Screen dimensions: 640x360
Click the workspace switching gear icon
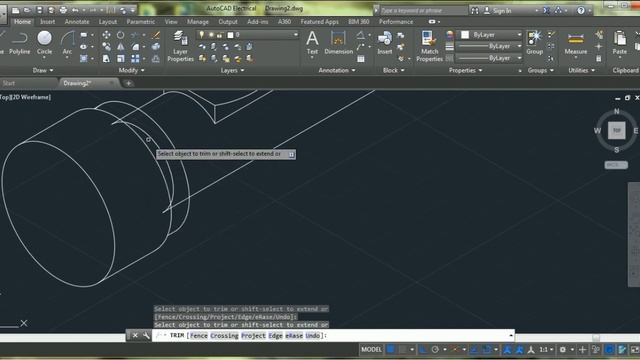(x=562, y=349)
